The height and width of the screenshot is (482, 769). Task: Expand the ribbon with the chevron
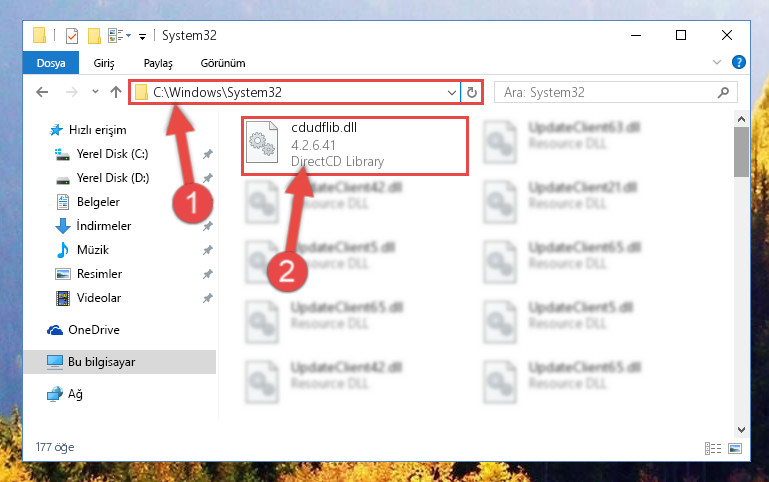click(x=717, y=62)
